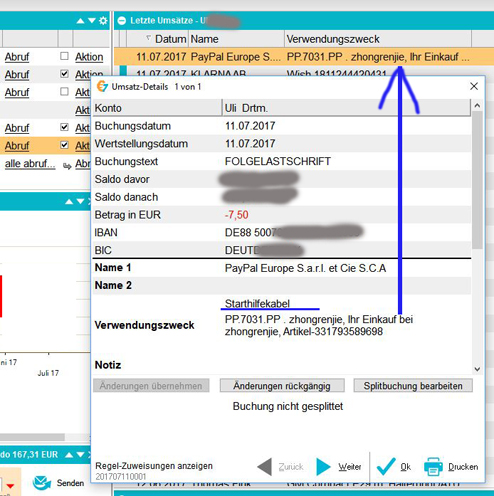Viewport: 494px width, 496px height.
Task: Click the Umsatz-Details app logo icon
Action: click(x=102, y=86)
